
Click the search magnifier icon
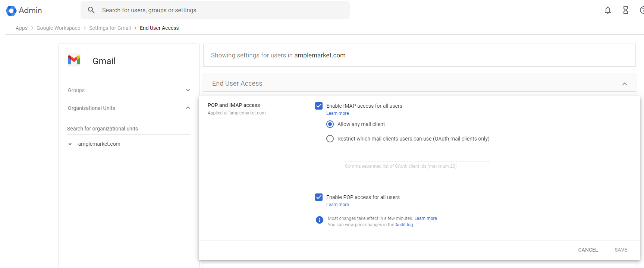click(91, 10)
